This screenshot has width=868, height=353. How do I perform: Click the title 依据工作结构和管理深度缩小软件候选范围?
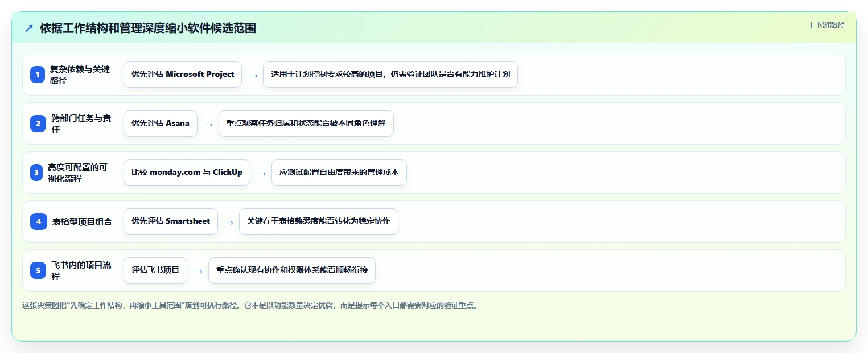click(x=148, y=28)
